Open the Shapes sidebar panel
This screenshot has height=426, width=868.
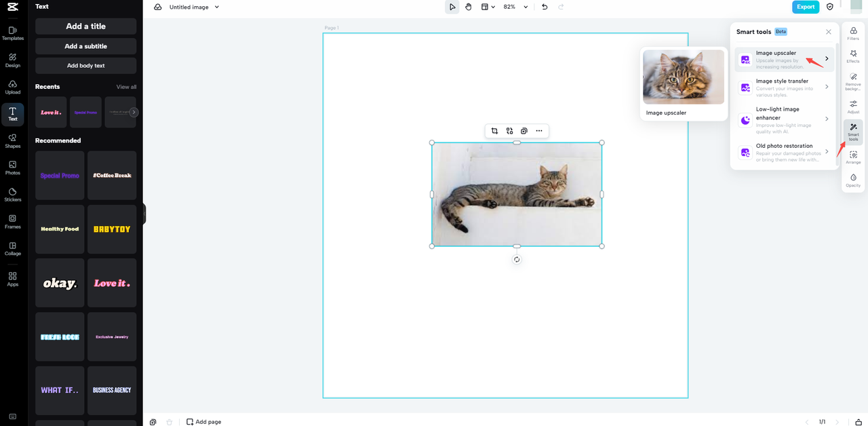tap(13, 141)
